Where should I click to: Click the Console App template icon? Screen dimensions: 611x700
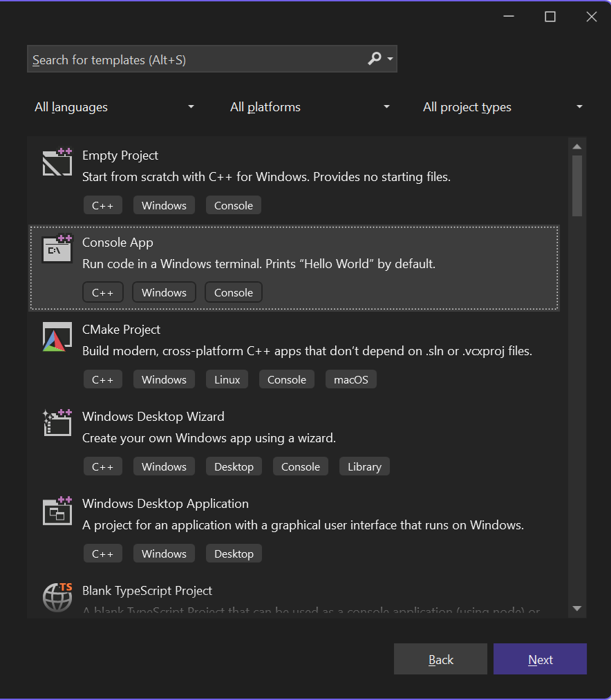56,249
